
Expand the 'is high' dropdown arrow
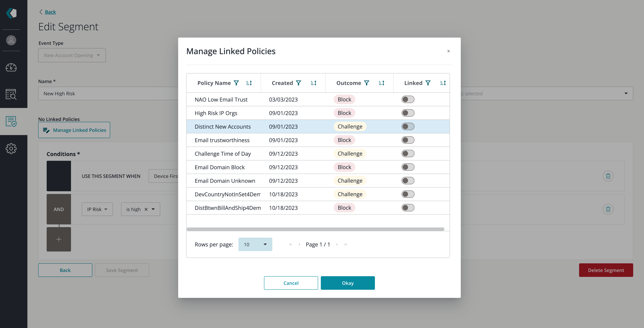pyautogui.click(x=153, y=209)
